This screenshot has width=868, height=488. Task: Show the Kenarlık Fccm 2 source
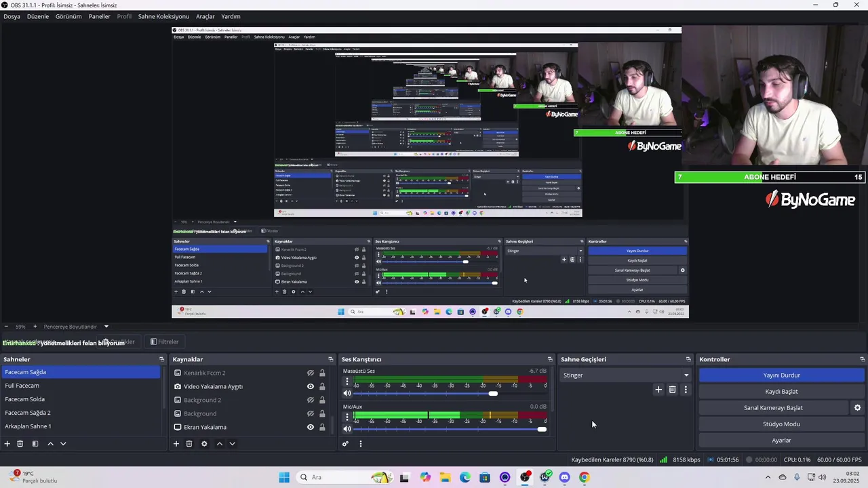tap(311, 373)
